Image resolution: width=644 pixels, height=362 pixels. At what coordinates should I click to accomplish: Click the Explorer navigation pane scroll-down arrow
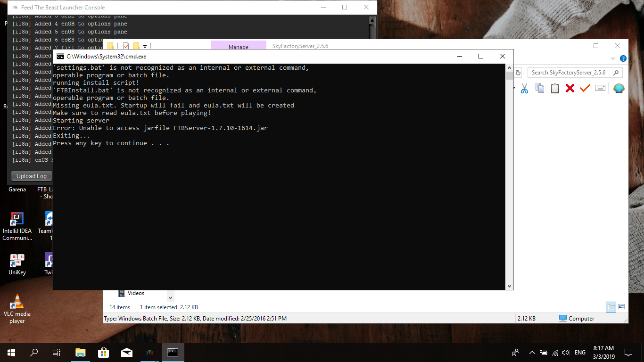click(x=170, y=297)
